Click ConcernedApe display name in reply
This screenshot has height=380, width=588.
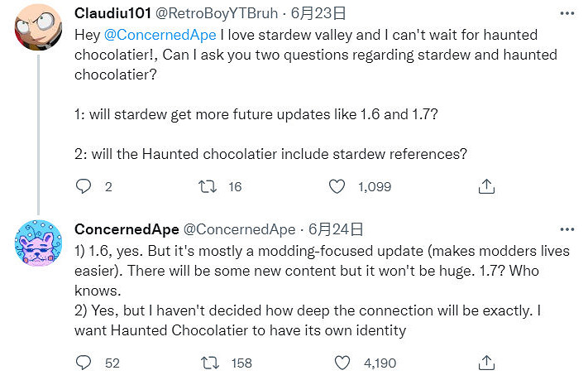point(124,229)
